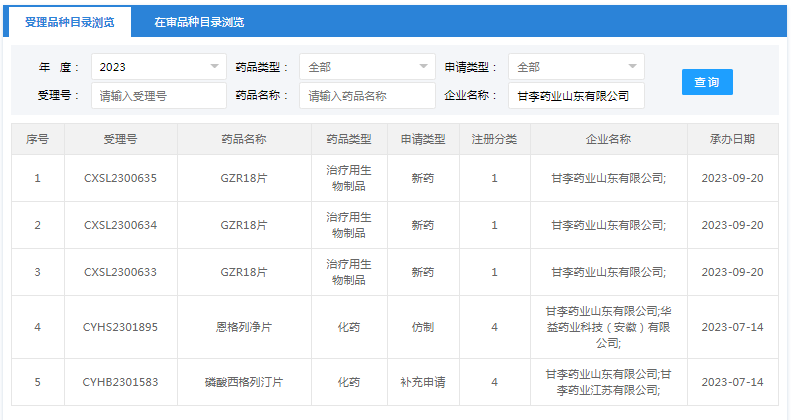This screenshot has width=801, height=420.
Task: Switch to 受理品种目录浏览 tab
Action: (x=70, y=22)
